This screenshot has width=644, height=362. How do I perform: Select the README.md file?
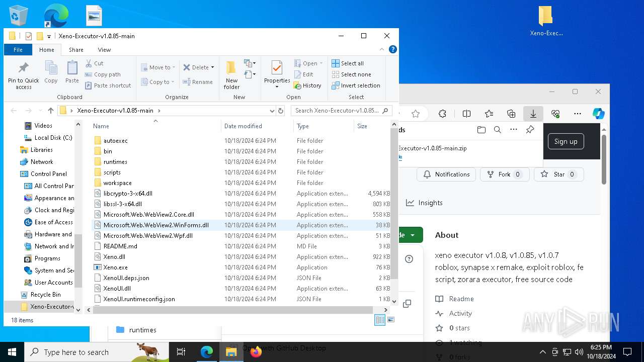120,246
